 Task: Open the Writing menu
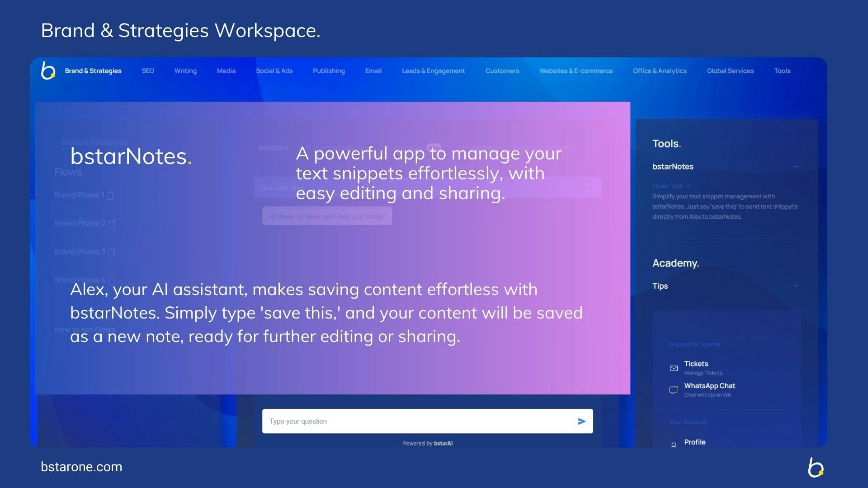pyautogui.click(x=185, y=71)
